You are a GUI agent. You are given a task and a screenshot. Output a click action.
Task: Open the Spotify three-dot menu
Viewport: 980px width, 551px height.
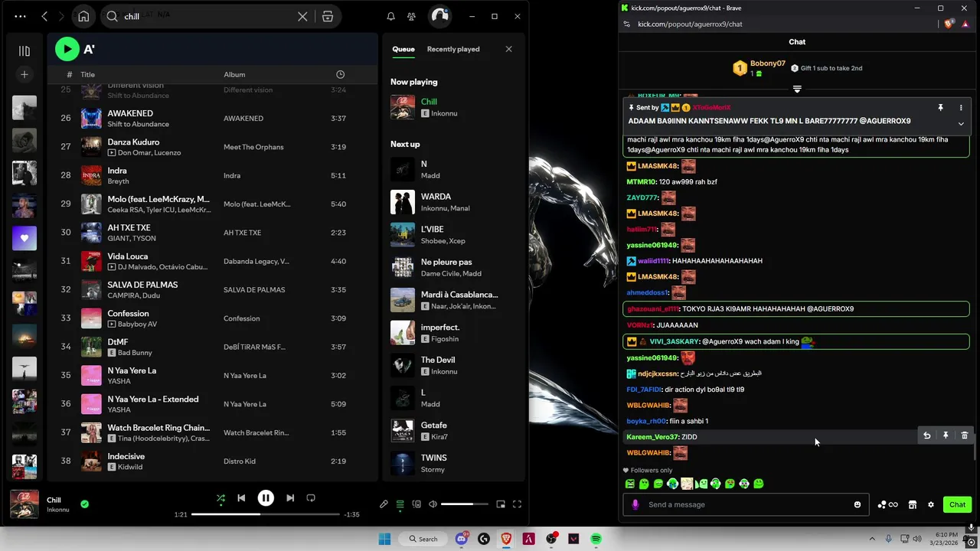pyautogui.click(x=20, y=16)
